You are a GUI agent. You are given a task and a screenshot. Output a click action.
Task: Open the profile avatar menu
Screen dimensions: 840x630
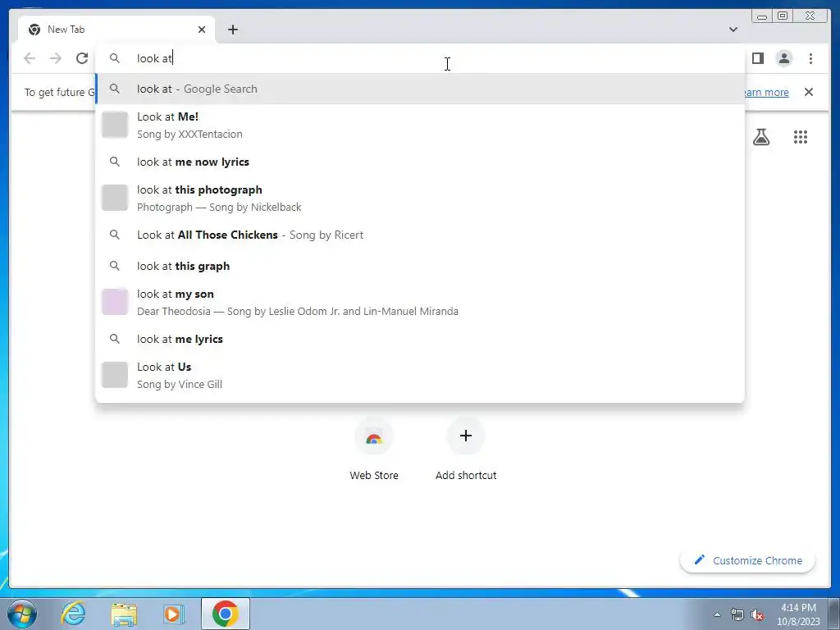pos(783,58)
